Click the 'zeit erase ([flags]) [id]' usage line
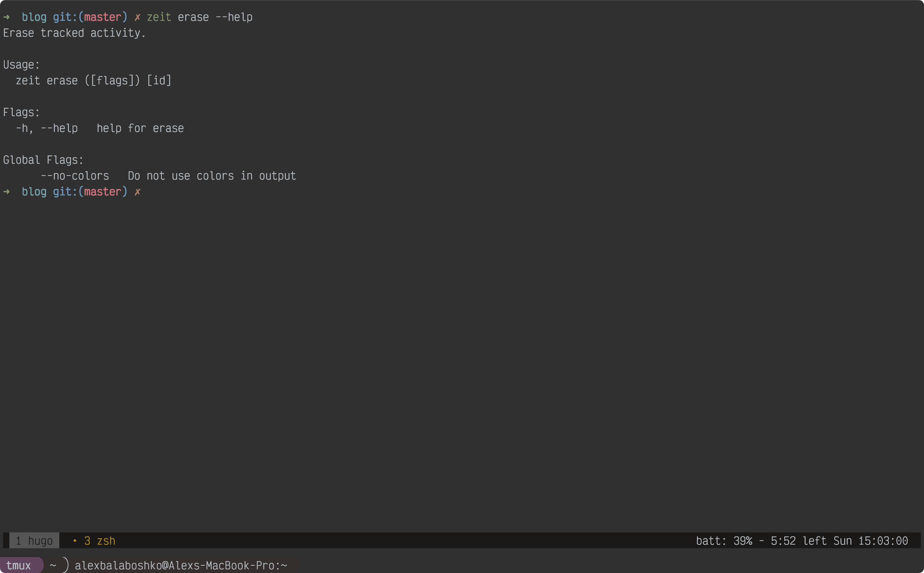Image resolution: width=924 pixels, height=573 pixels. coord(94,81)
